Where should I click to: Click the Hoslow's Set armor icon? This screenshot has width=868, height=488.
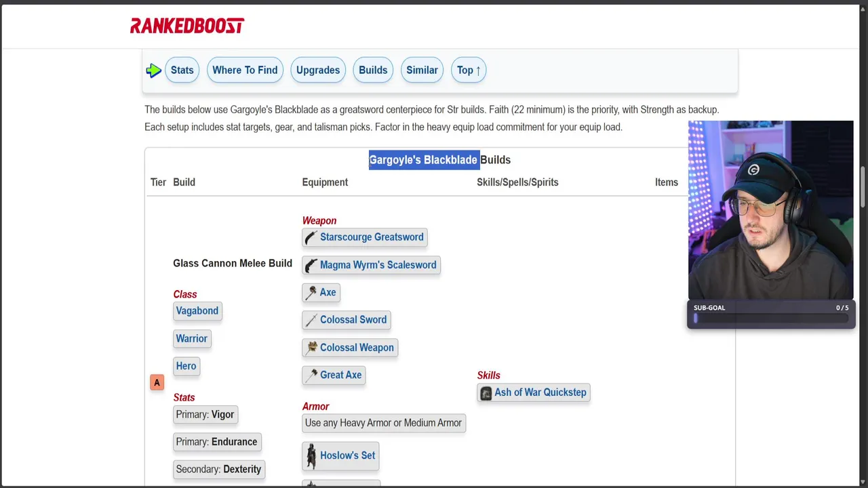coord(311,456)
